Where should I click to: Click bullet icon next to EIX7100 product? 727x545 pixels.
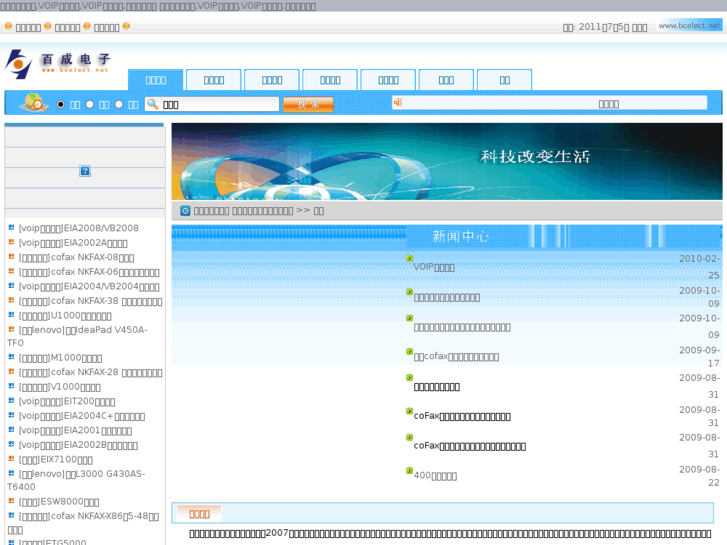tap(11, 459)
